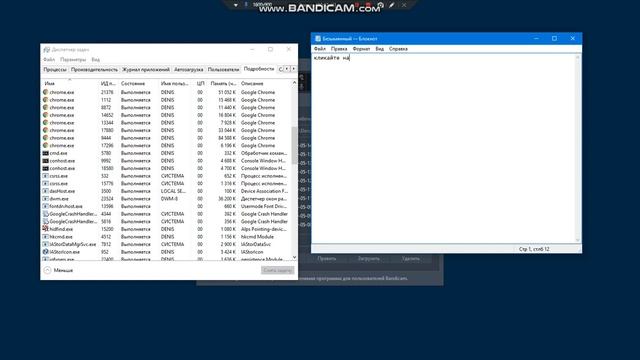Image resolution: width=640 pixels, height=360 pixels.
Task: Switch to the Автозагрузка tab
Action: pyautogui.click(x=189, y=70)
